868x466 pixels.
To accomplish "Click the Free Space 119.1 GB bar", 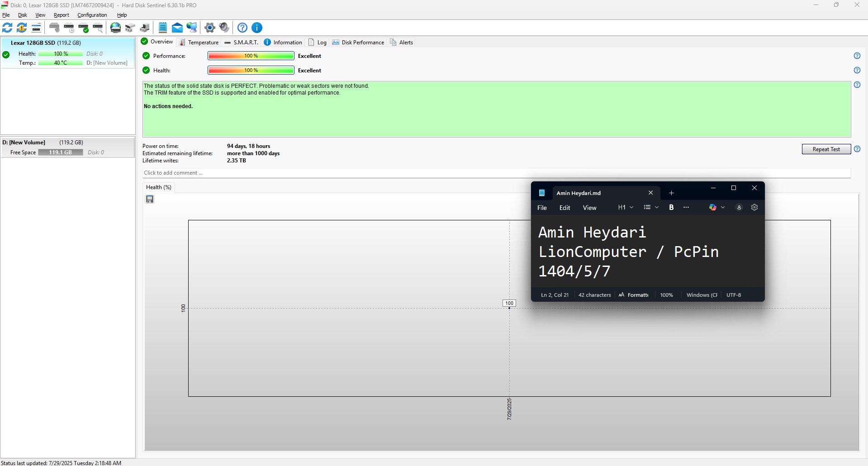I will tap(61, 152).
